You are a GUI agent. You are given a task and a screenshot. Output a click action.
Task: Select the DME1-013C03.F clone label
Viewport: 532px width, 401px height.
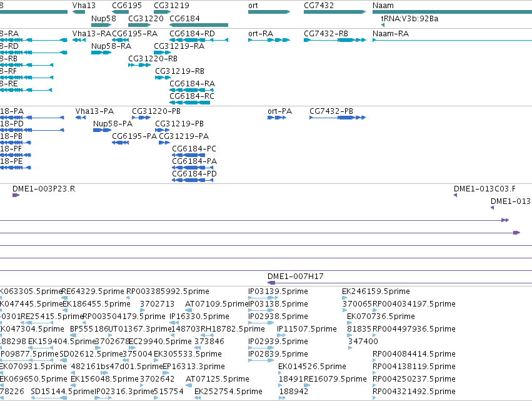484,189
